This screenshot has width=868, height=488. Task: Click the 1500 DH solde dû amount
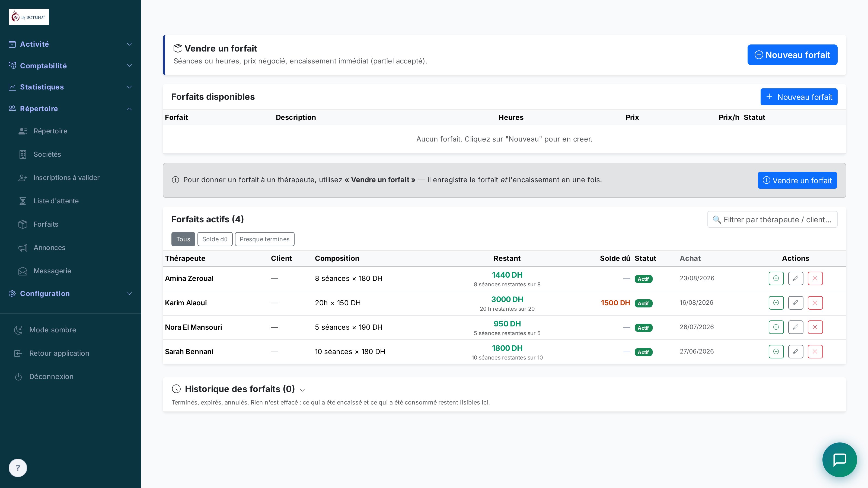click(615, 303)
